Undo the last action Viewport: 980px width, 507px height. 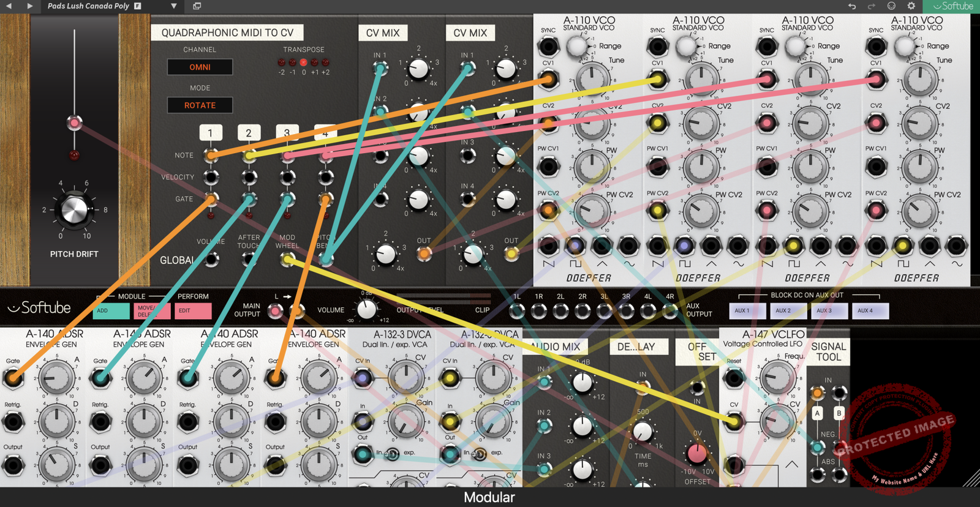coord(852,6)
